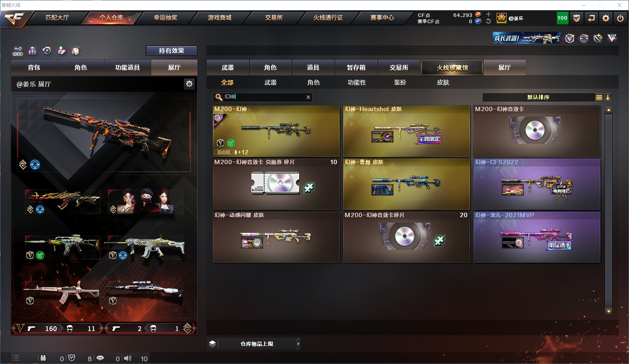Select the 幻神-Heartshot 皮肤 item
629x364 pixels.
[x=406, y=131]
